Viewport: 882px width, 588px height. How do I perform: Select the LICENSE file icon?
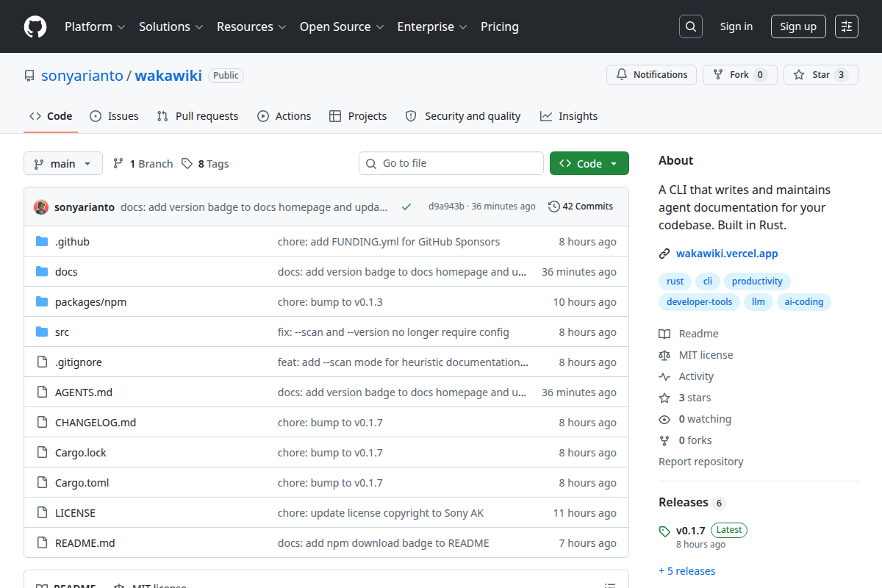pyautogui.click(x=42, y=512)
